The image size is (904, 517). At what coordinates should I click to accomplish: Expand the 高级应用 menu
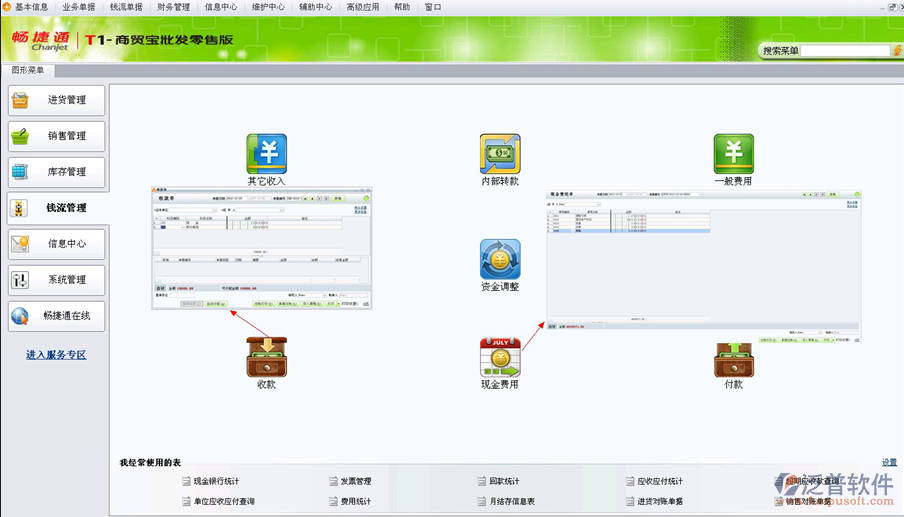coord(362,7)
